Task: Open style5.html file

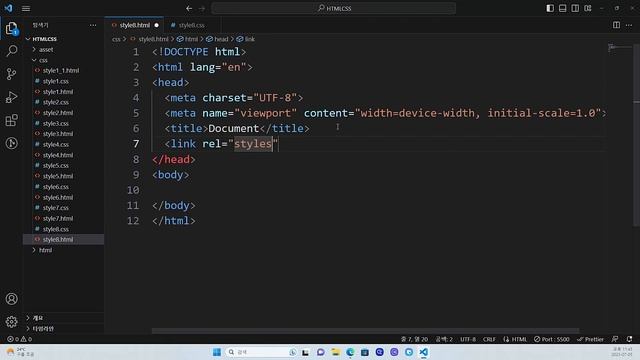Action: click(63, 176)
